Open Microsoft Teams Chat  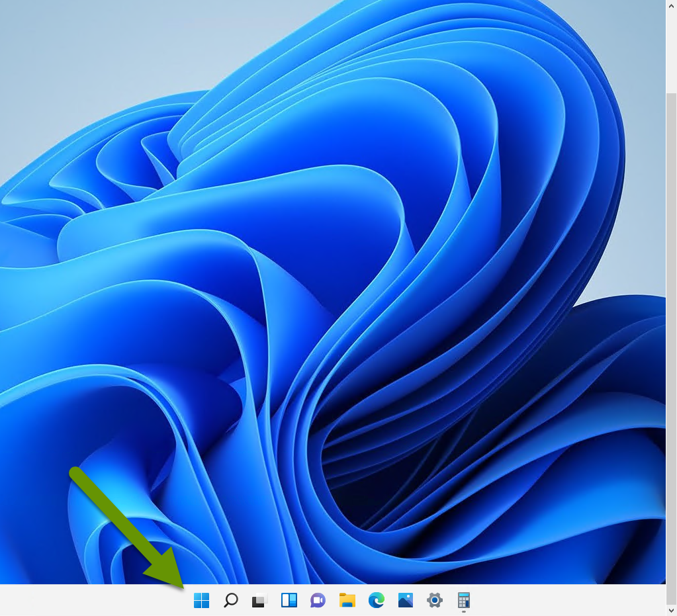(318, 601)
